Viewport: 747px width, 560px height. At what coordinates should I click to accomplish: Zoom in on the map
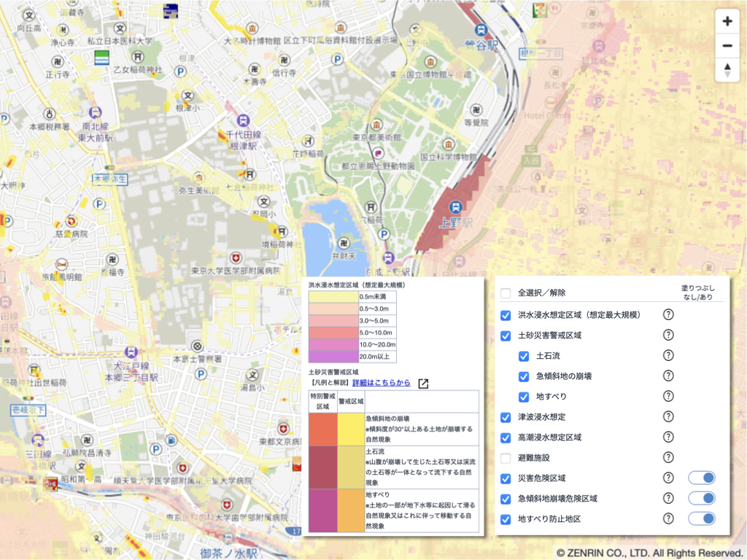[x=727, y=21]
